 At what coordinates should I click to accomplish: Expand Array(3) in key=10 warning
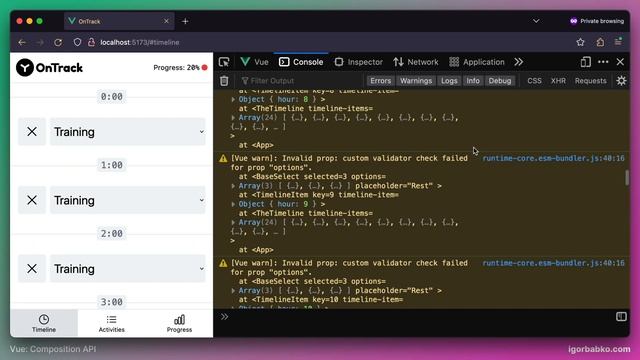pyautogui.click(x=233, y=291)
